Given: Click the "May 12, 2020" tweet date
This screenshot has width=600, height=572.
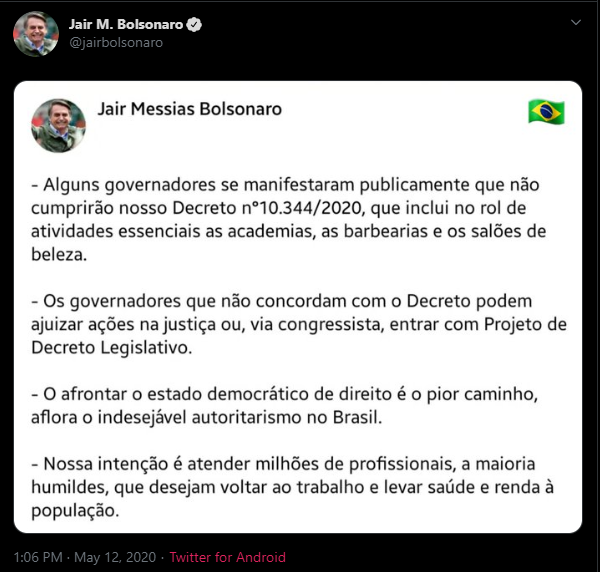Looking at the screenshot, I should point(115,557).
